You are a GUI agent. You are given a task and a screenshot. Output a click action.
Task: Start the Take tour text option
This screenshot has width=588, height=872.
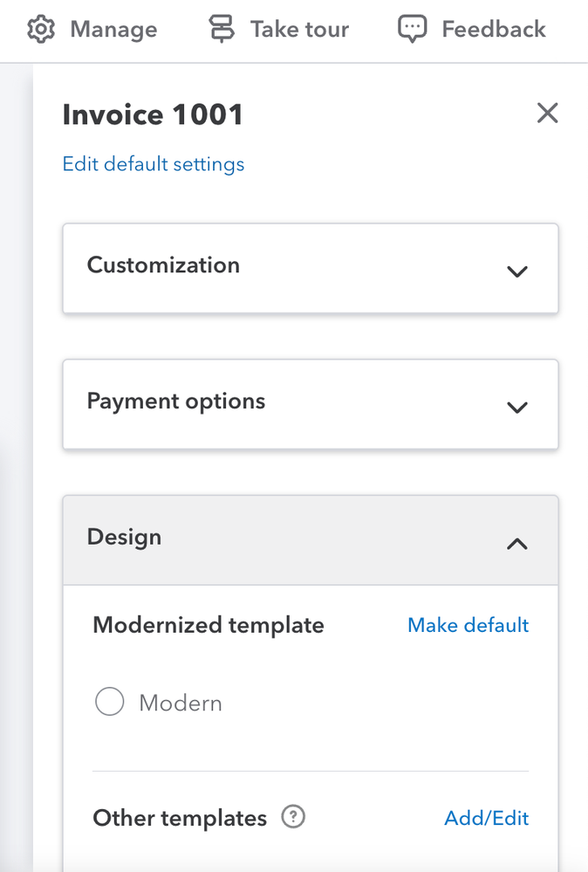pyautogui.click(x=299, y=30)
